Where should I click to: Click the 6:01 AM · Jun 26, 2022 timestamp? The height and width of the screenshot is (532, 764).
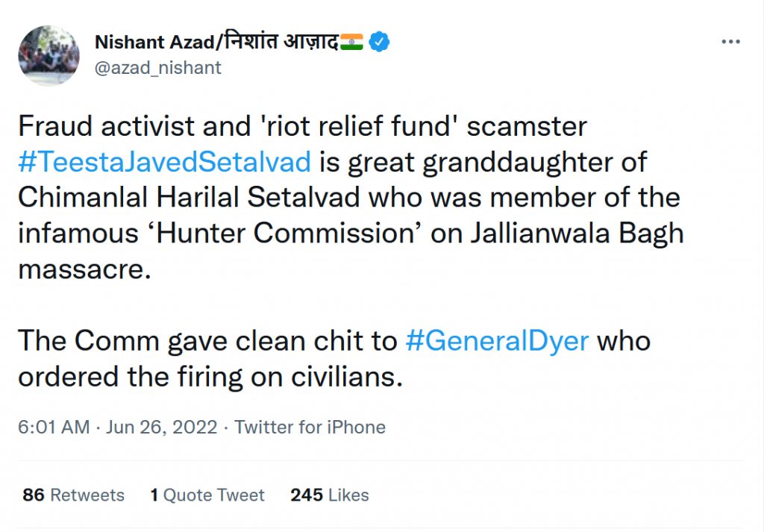pos(118,428)
